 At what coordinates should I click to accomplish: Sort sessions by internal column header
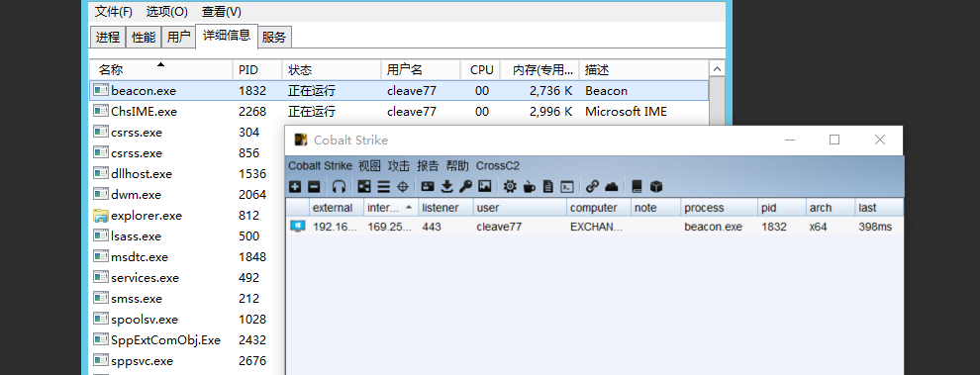point(390,208)
